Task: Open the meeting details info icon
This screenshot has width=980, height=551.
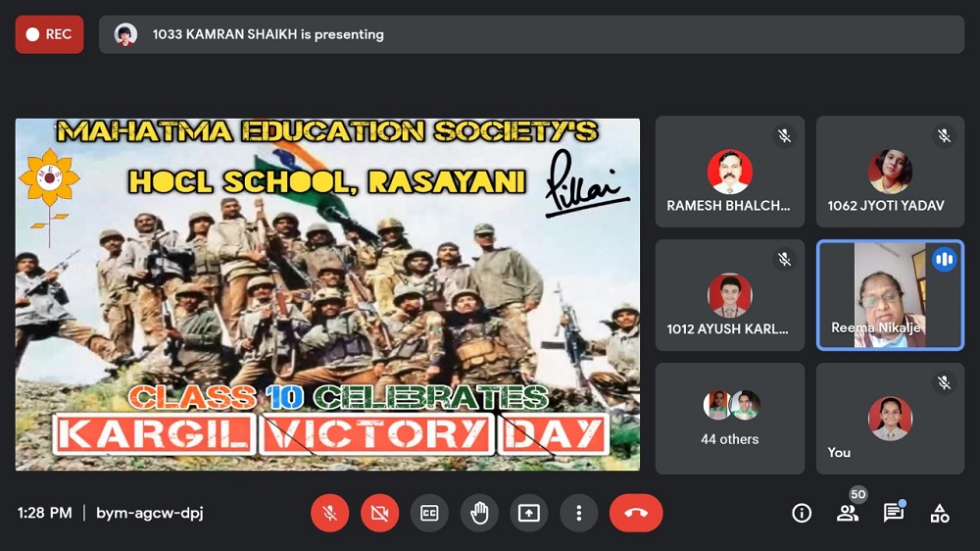Action: (802, 513)
